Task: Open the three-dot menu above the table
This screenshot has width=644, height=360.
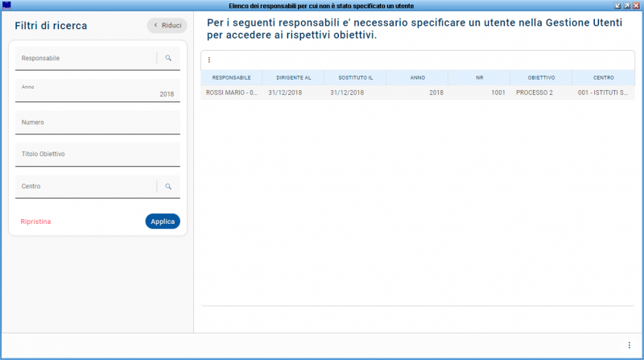Action: click(x=209, y=60)
